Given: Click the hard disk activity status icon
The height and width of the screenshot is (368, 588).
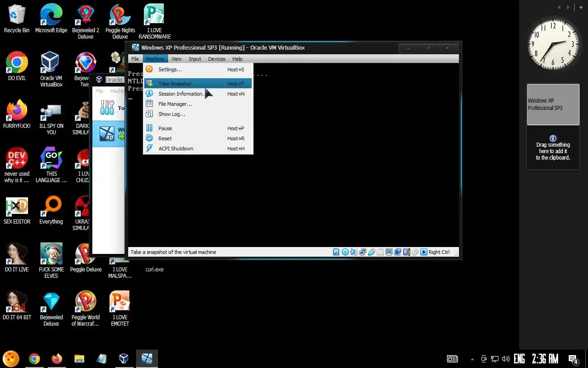Looking at the screenshot, I should click(336, 252).
